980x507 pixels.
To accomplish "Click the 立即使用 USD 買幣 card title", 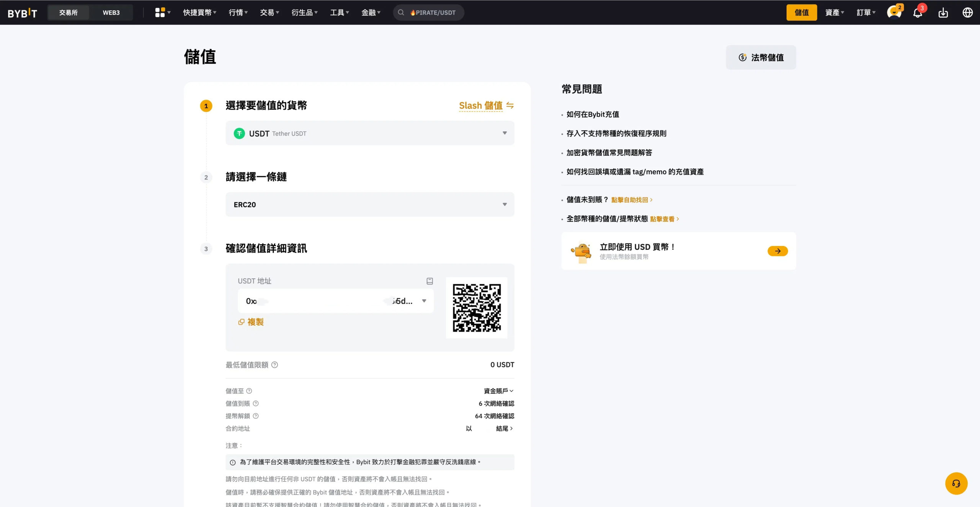I will tap(637, 247).
